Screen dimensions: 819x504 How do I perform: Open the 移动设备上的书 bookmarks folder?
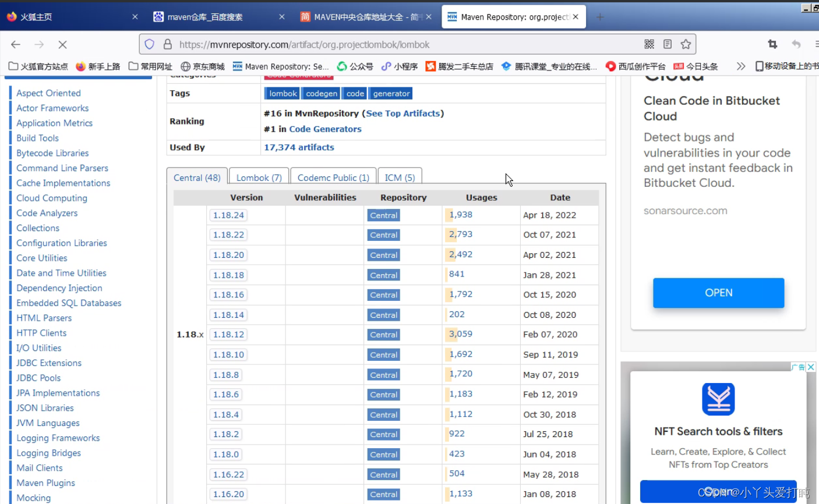point(786,66)
